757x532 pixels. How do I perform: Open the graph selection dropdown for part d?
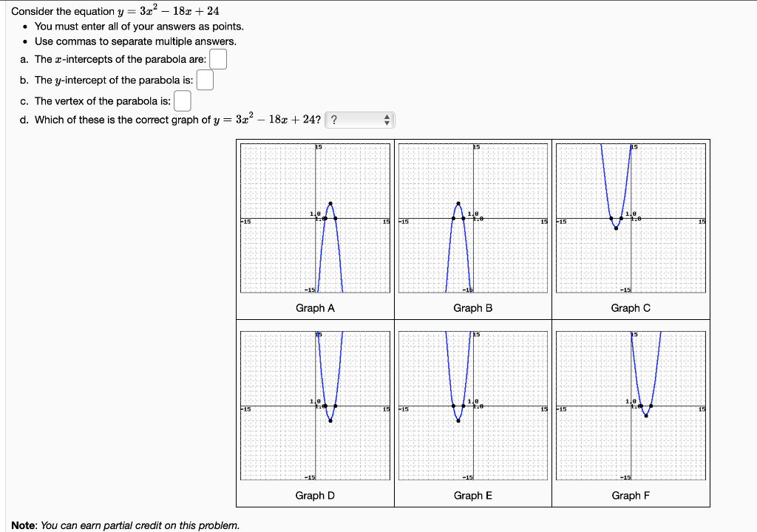[359, 119]
